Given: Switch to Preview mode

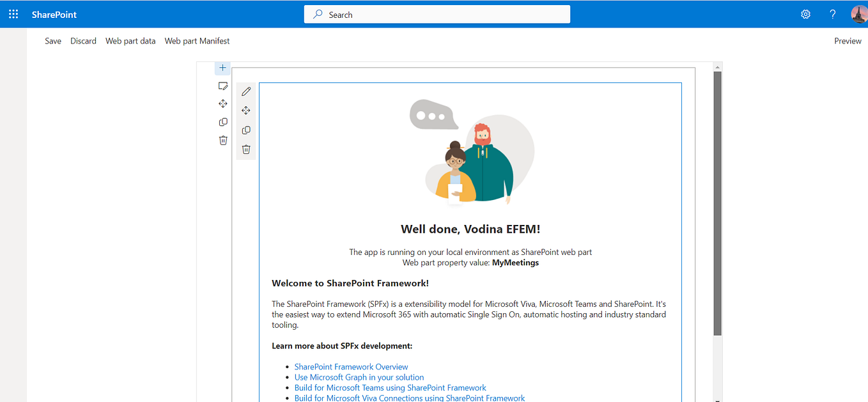Looking at the screenshot, I should tap(847, 41).
